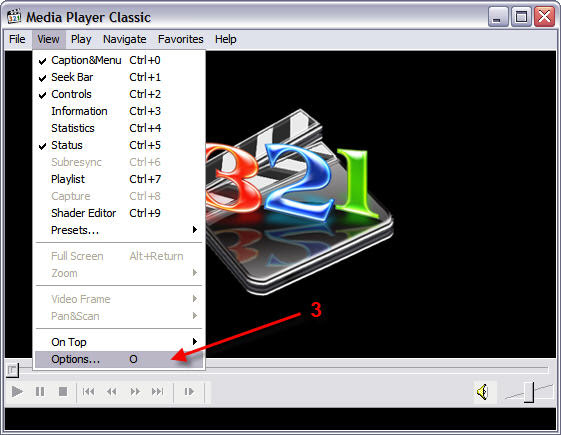This screenshot has height=435, width=561.
Task: Click the Play button in controls
Action: [17, 392]
